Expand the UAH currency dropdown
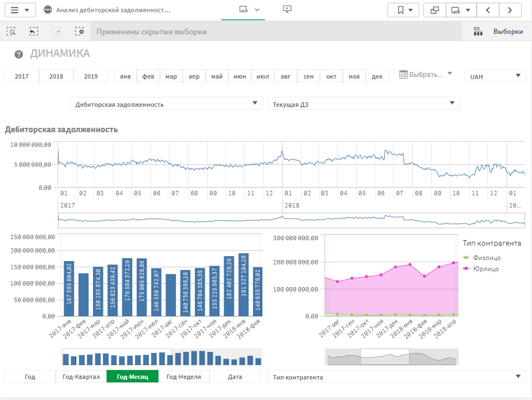The height and width of the screenshot is (400, 532). (495, 76)
